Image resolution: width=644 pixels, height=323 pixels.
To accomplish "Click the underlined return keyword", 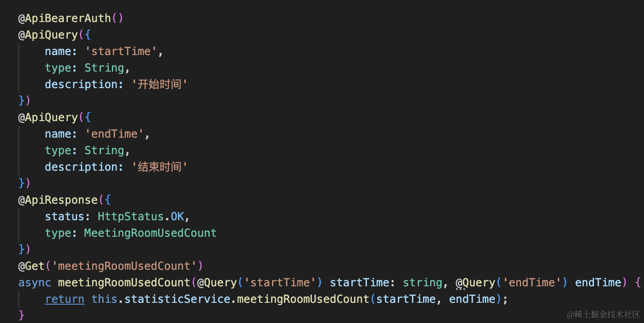I will [x=64, y=299].
